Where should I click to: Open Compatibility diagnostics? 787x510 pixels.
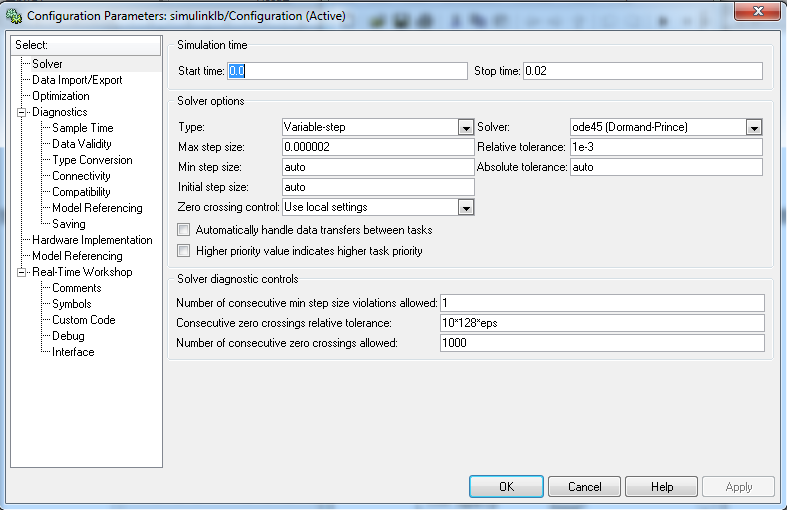[x=81, y=192]
